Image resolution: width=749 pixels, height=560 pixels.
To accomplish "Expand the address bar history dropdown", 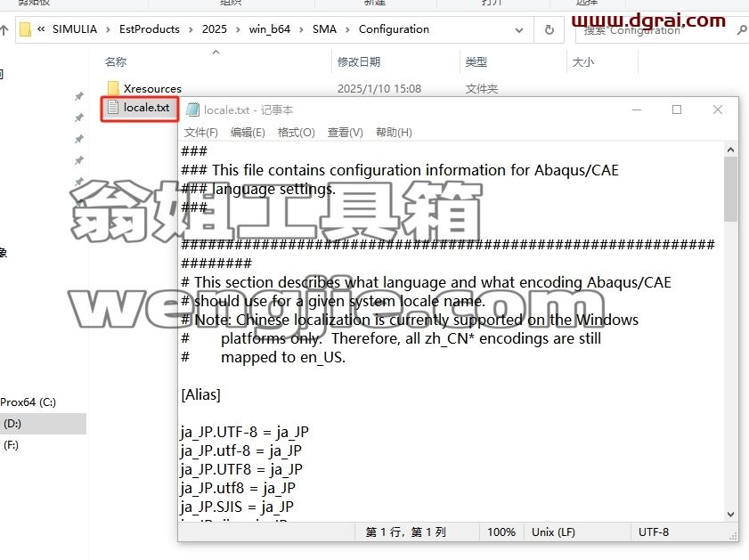I will coord(518,30).
